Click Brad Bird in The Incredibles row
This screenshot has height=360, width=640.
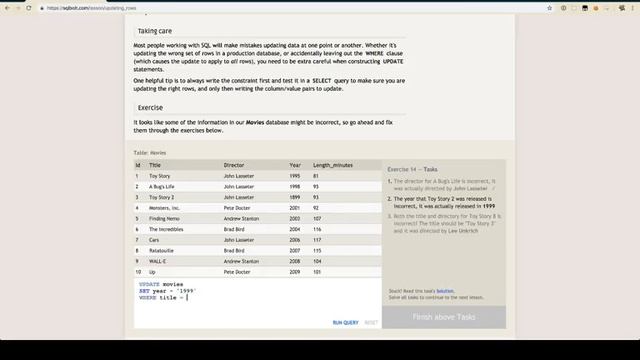click(234, 229)
